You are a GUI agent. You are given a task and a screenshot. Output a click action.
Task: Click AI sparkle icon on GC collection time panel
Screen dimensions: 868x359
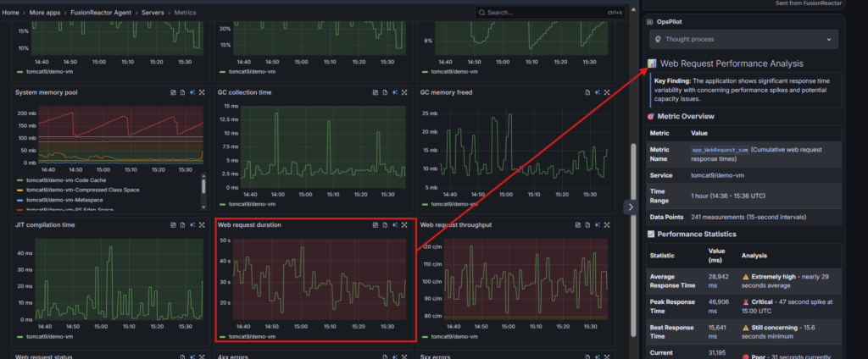click(x=395, y=92)
